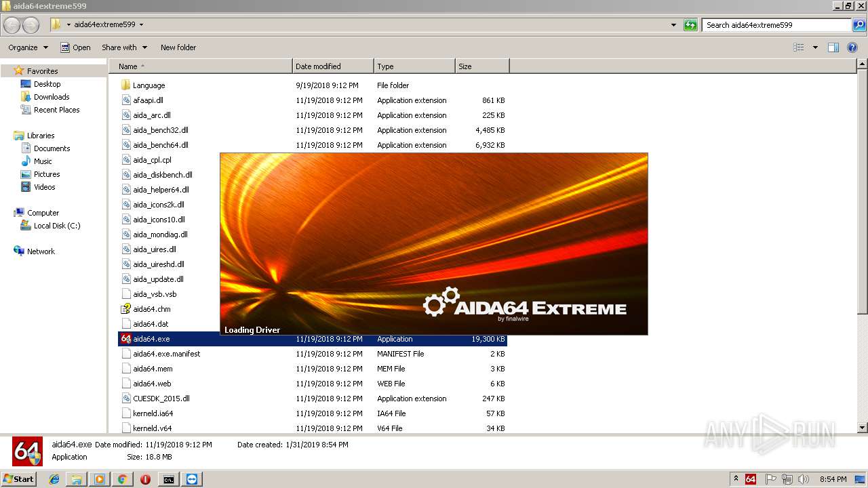Click the aida64.exe application icon in file list

pyautogui.click(x=125, y=339)
